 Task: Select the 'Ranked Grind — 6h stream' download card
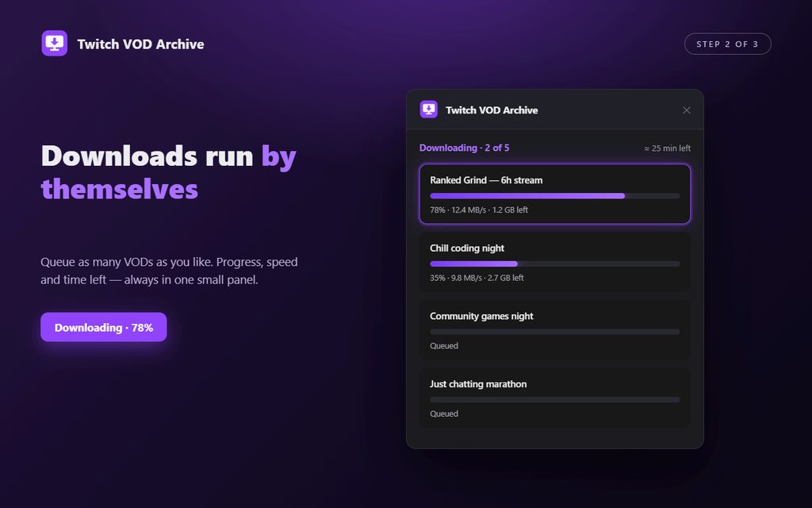(554, 194)
